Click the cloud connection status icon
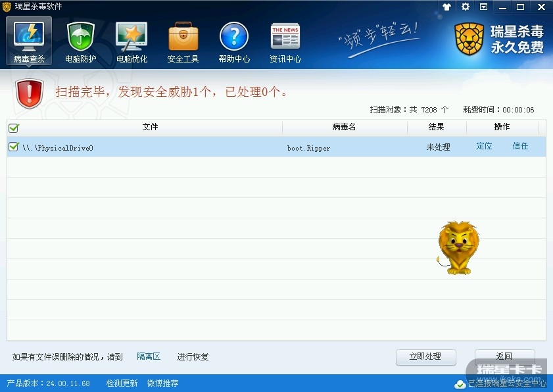The image size is (553, 392). click(x=460, y=384)
